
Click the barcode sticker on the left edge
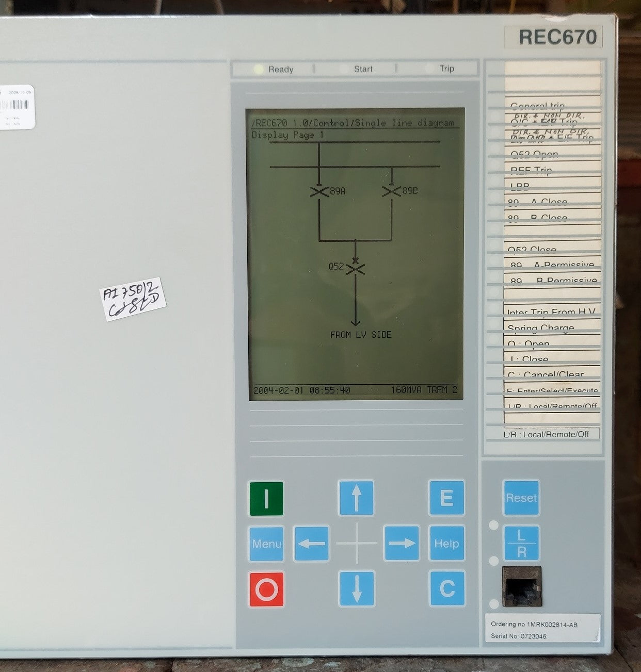pyautogui.click(x=16, y=106)
